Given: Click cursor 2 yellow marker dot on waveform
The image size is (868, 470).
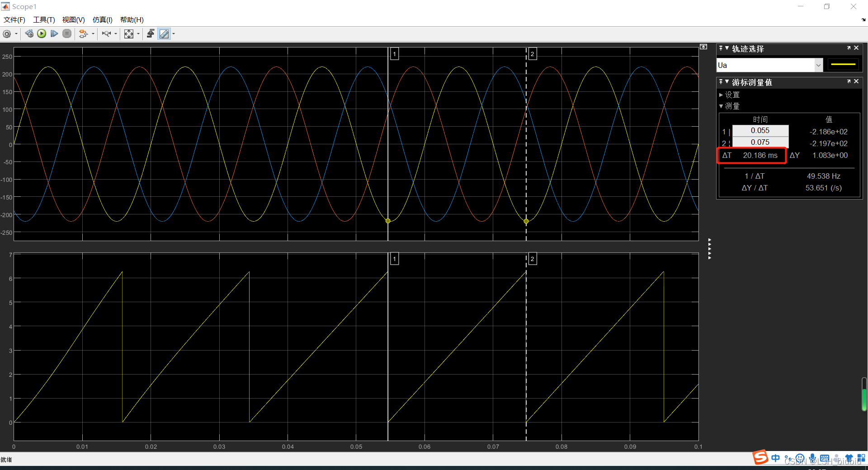Looking at the screenshot, I should 526,221.
